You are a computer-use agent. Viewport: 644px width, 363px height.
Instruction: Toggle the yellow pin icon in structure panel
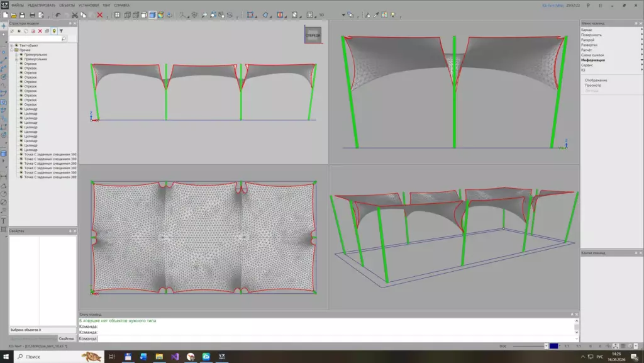[54, 31]
